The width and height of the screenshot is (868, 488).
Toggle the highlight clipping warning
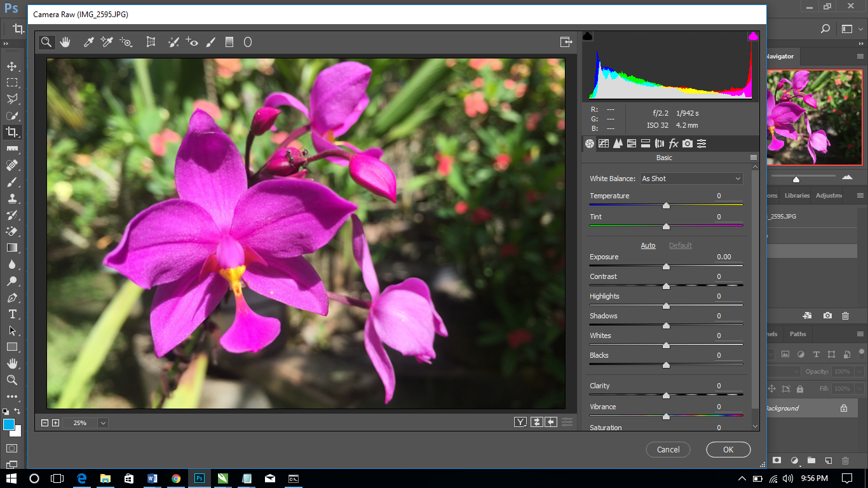point(753,36)
